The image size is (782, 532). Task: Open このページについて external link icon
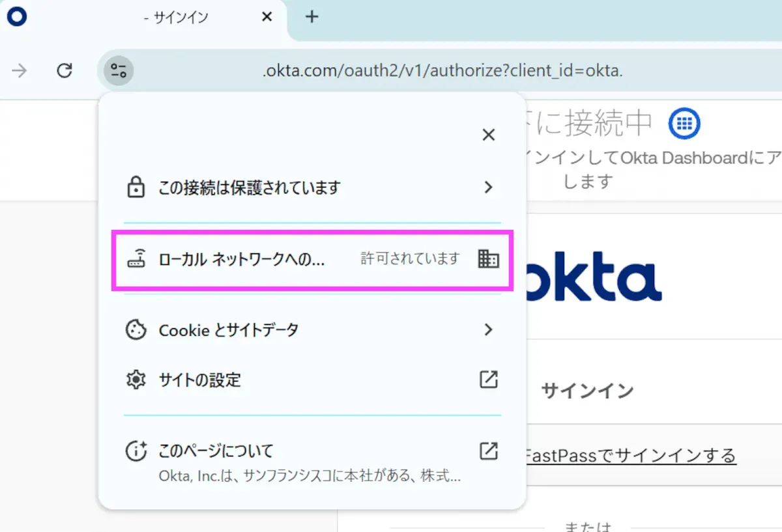pos(488,451)
